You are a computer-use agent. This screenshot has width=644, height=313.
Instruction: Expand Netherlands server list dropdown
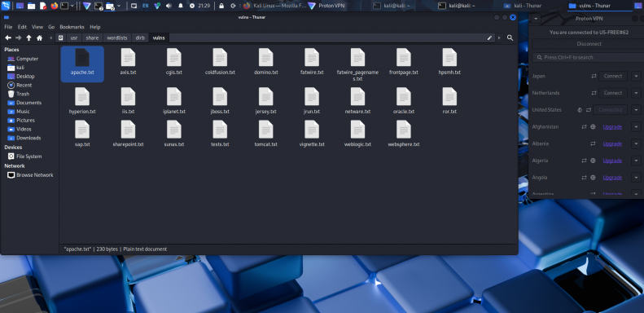636,93
